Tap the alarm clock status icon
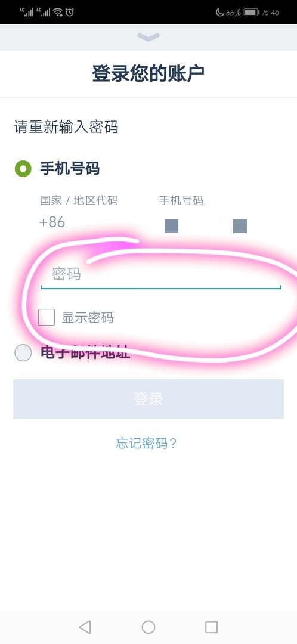This screenshot has width=297, height=644. point(70,12)
